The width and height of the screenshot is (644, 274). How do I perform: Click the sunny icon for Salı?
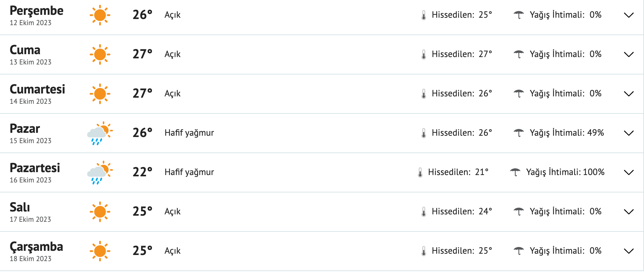[x=100, y=212]
